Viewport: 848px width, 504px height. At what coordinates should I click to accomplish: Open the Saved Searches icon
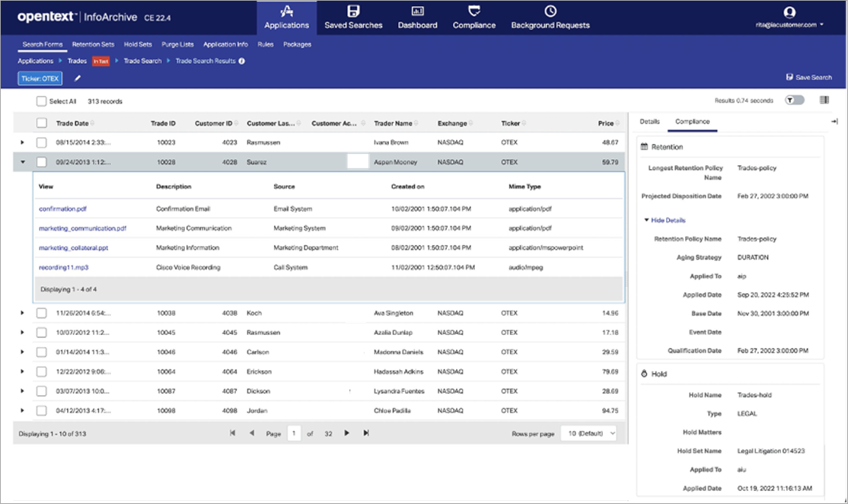tap(353, 11)
